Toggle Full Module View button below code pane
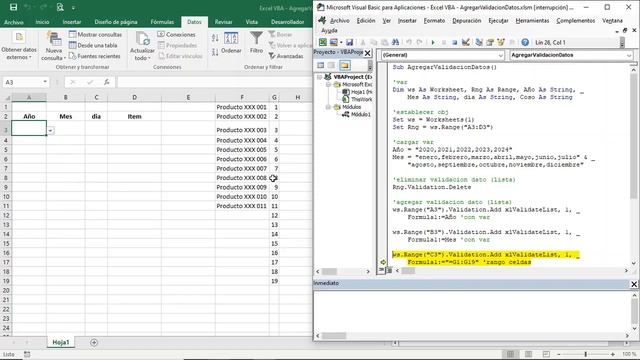The image size is (640, 360). coord(389,270)
